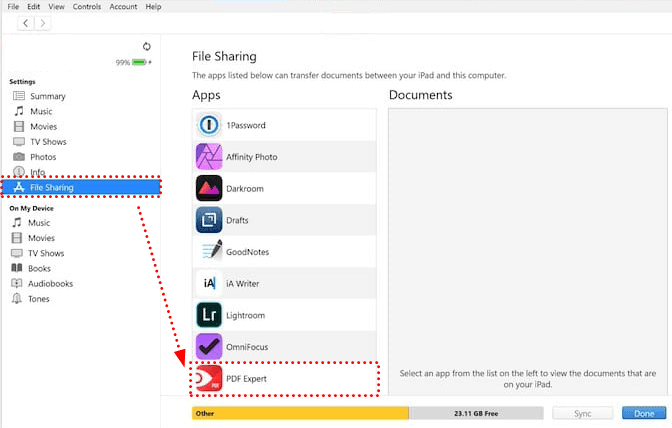Click the Movies film icon under Settings
The image size is (672, 428).
[x=19, y=126]
